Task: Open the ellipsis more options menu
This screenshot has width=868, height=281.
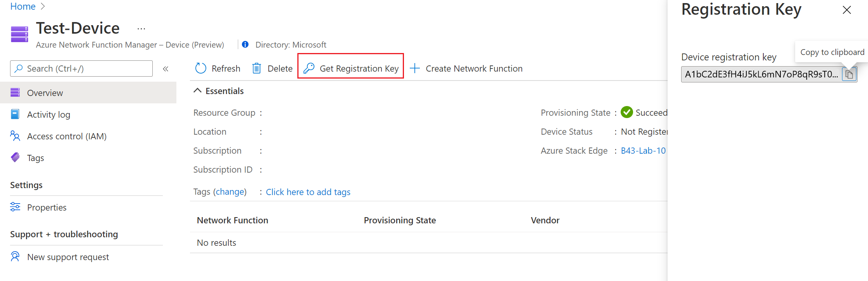Action: pyautogui.click(x=141, y=29)
